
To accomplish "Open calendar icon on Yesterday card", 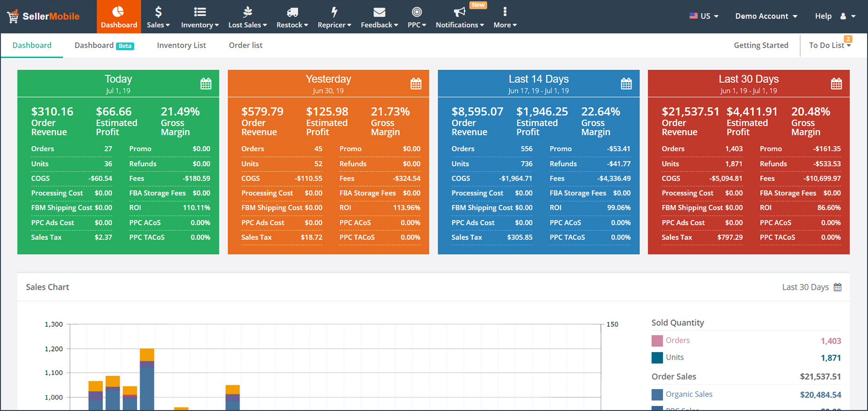I will 416,84.
